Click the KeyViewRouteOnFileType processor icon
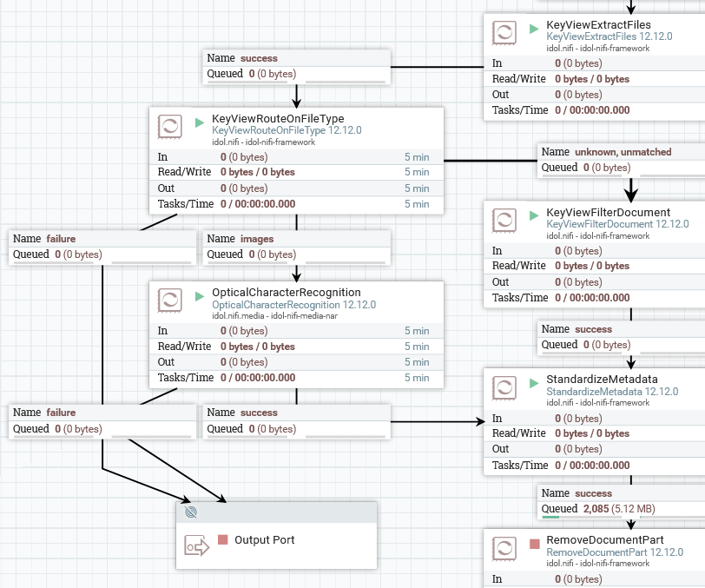 tap(170, 126)
